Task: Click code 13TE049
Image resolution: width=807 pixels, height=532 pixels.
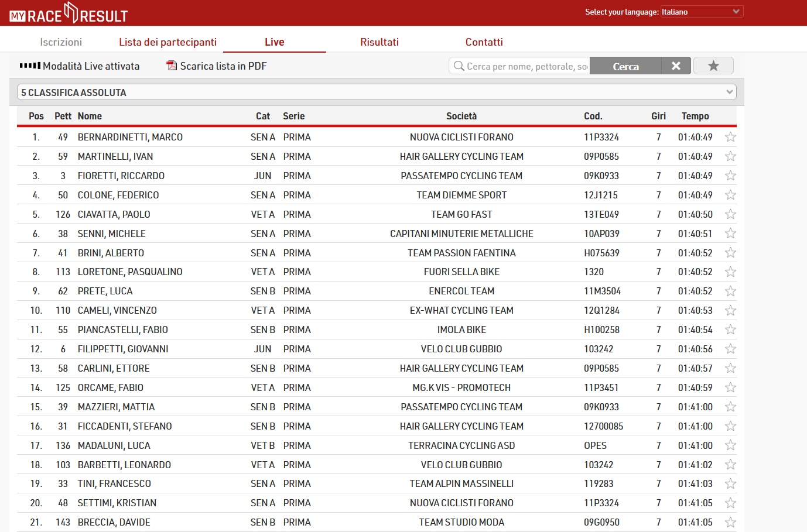Action: pyautogui.click(x=601, y=214)
